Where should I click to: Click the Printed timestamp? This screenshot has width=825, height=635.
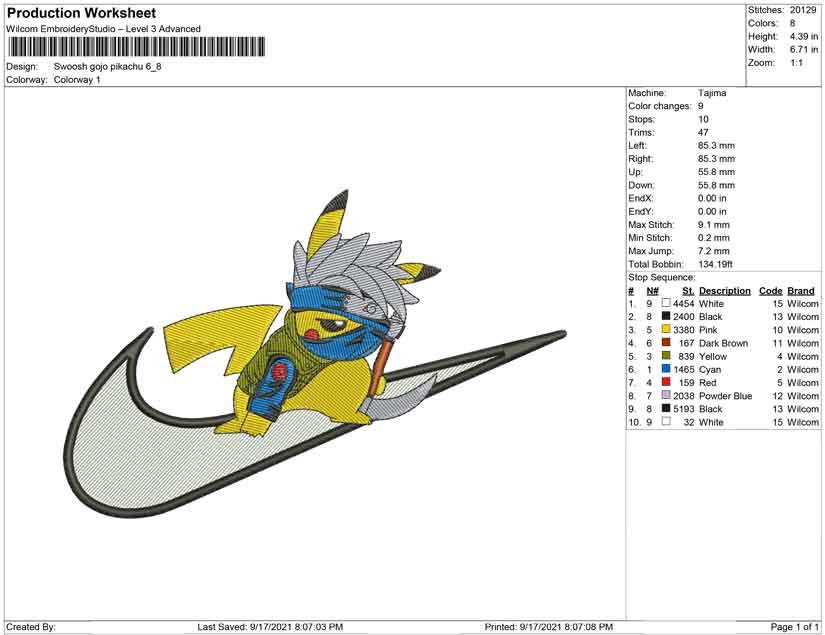pyautogui.click(x=549, y=627)
